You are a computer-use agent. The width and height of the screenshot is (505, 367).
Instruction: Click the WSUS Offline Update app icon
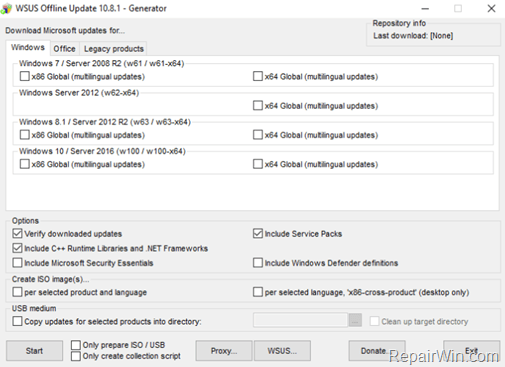pyautogui.click(x=6, y=8)
